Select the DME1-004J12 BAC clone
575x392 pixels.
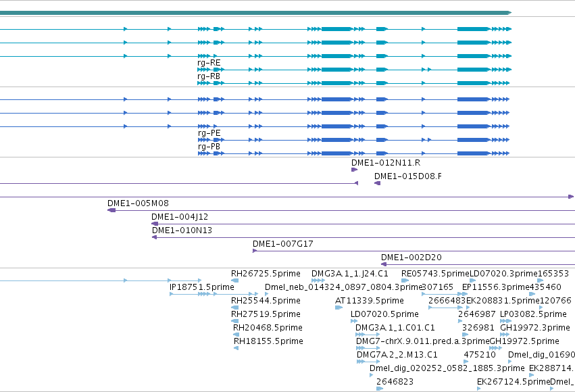(180, 217)
